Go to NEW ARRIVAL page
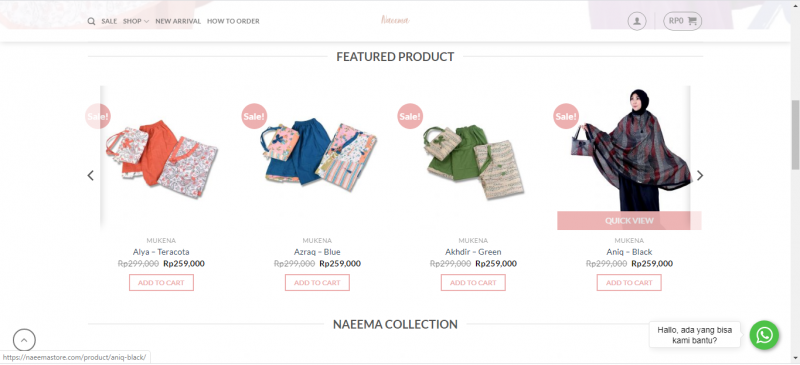Viewport: 800px width, 365px height. click(x=178, y=21)
